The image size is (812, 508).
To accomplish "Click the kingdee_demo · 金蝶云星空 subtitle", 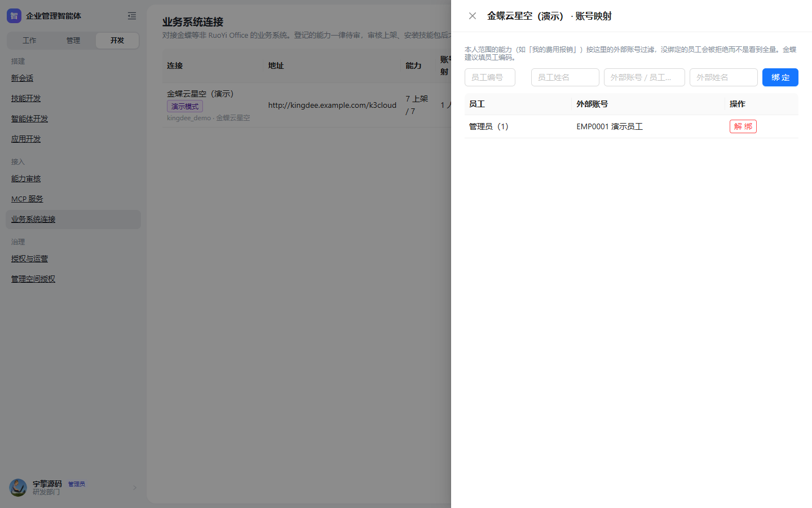I will click(209, 118).
